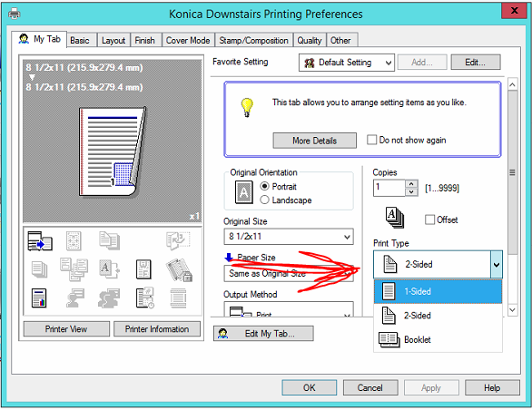Click the output method icon in grid
The width and height of the screenshot is (532, 410).
[40, 241]
